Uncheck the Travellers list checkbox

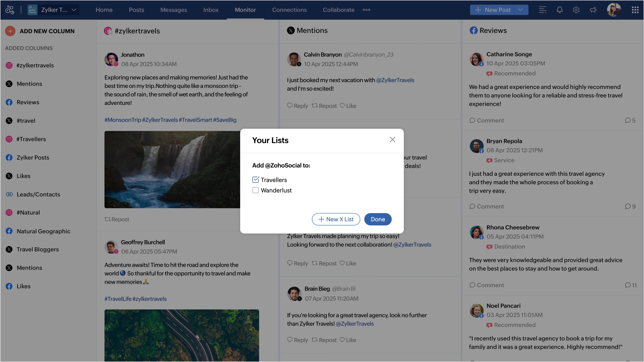(255, 180)
